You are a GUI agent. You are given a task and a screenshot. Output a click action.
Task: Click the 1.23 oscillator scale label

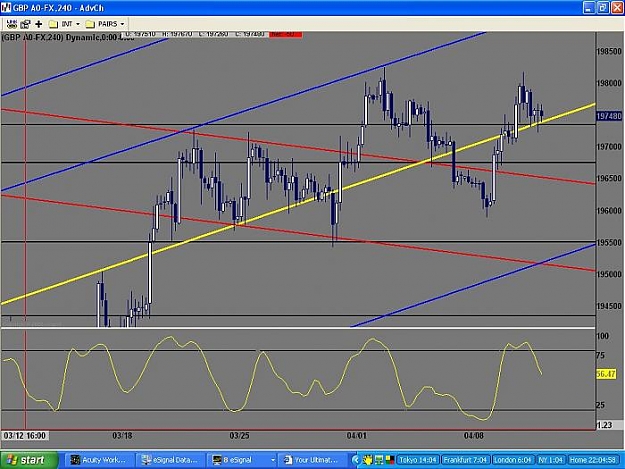point(604,425)
